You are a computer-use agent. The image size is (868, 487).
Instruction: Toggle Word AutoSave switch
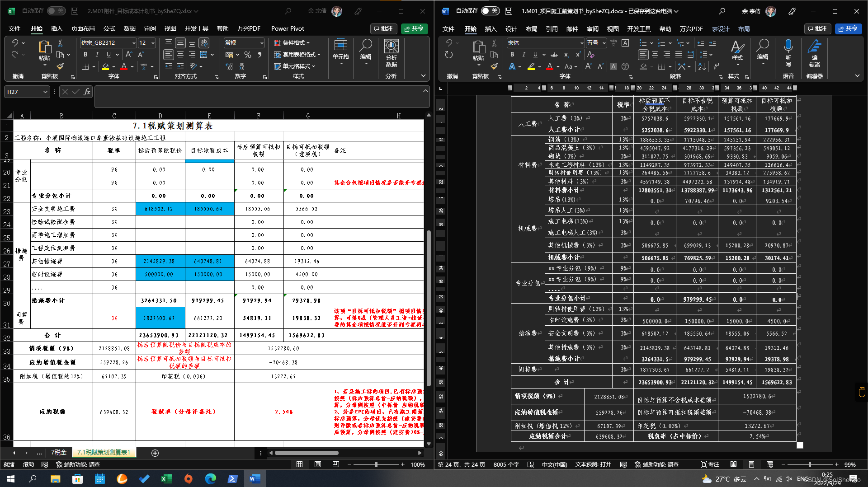pos(490,11)
